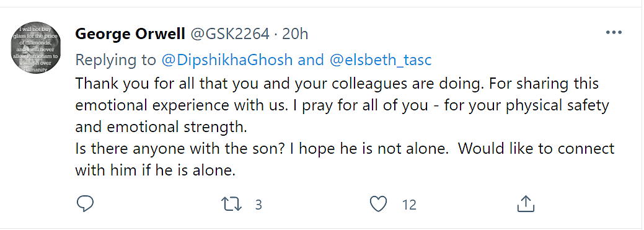Open the reply speech bubble icon
The image size is (644, 230).
(x=85, y=204)
